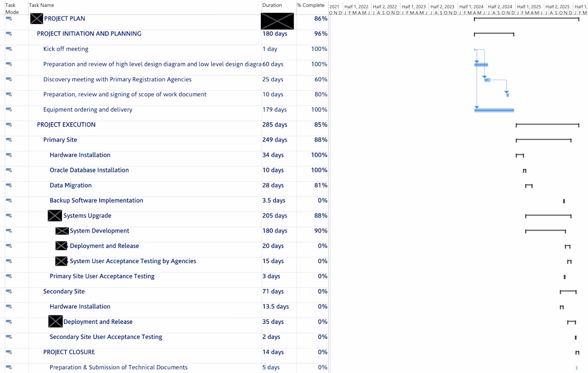588x373 pixels.
Task: Select the Primary Site summary task name
Action: tap(60, 140)
